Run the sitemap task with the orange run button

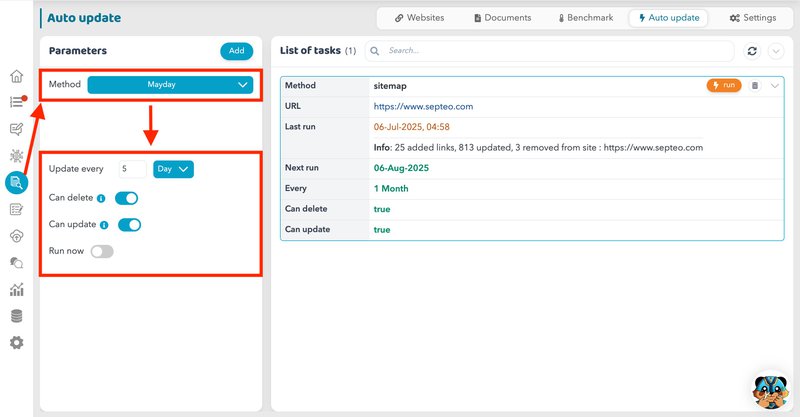click(x=724, y=85)
